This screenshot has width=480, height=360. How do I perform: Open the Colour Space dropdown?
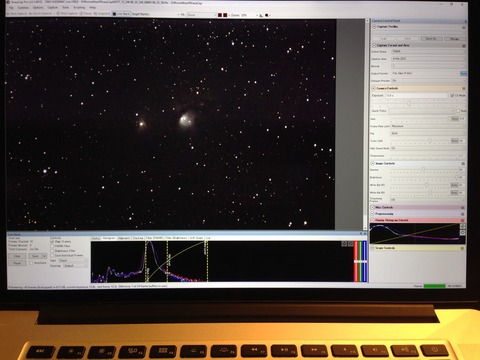click(429, 51)
